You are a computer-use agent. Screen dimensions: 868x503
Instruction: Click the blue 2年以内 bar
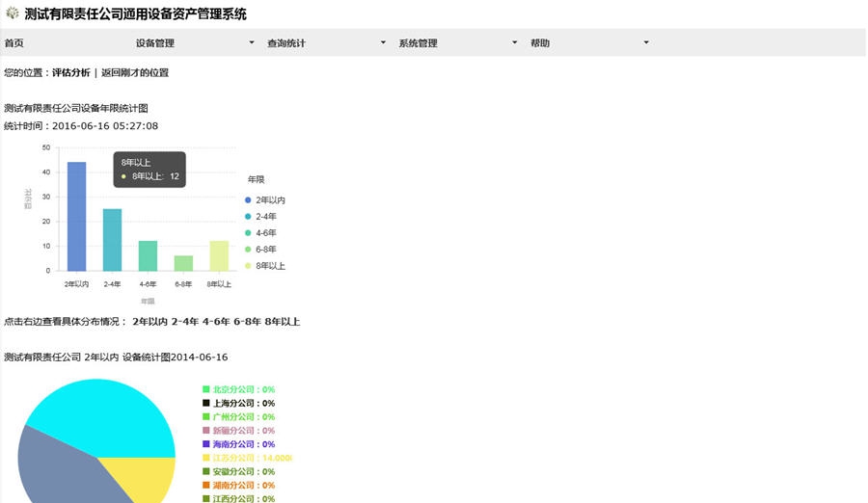point(76,217)
